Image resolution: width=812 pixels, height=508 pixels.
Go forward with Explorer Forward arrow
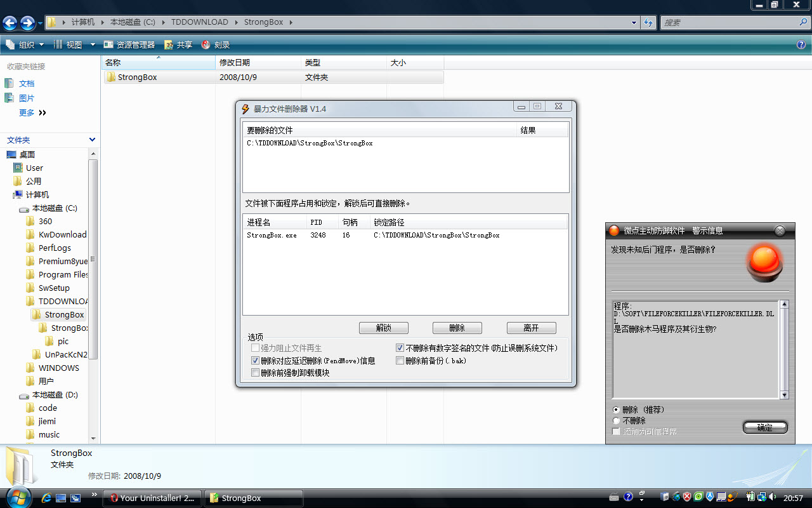[x=27, y=23]
